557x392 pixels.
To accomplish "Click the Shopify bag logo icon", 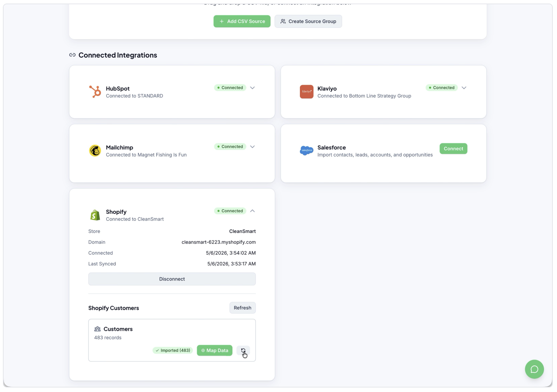I will pyautogui.click(x=95, y=215).
